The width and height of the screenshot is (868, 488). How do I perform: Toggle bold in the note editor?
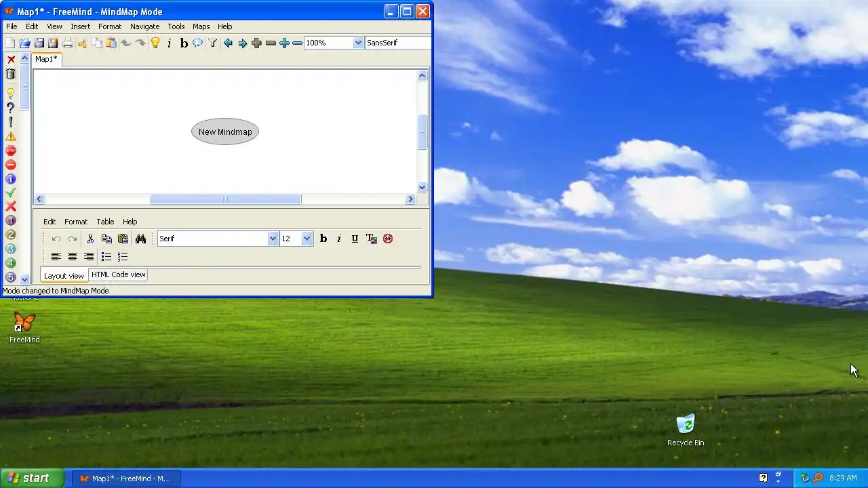323,239
